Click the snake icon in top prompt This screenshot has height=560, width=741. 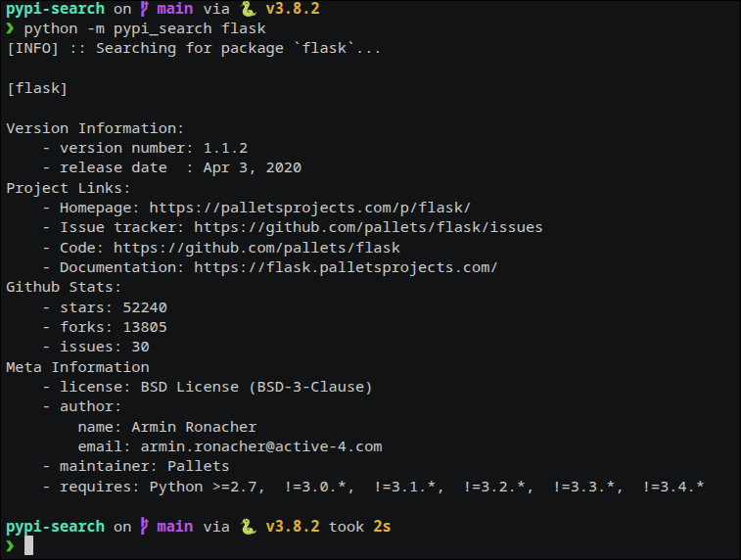[x=248, y=9]
